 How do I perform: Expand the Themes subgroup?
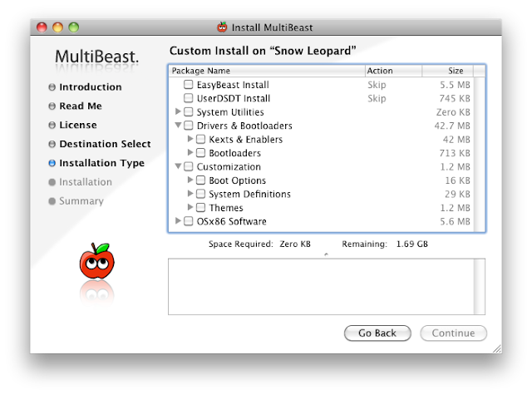[x=190, y=207]
